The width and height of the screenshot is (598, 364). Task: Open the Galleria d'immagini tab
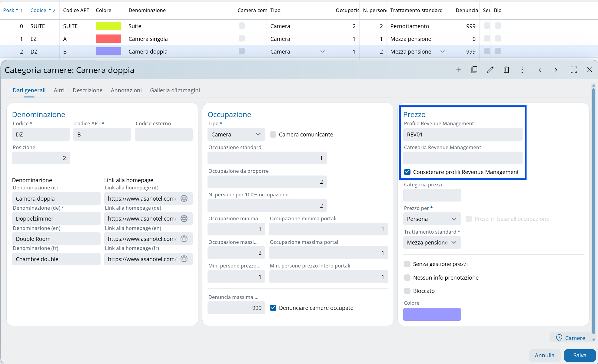175,90
